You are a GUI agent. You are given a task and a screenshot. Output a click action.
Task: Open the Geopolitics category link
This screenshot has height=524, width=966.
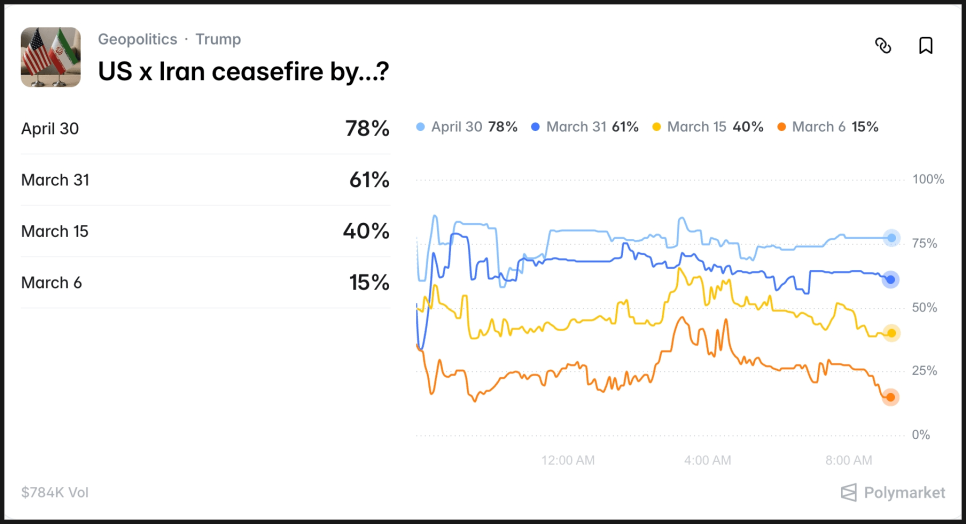137,39
